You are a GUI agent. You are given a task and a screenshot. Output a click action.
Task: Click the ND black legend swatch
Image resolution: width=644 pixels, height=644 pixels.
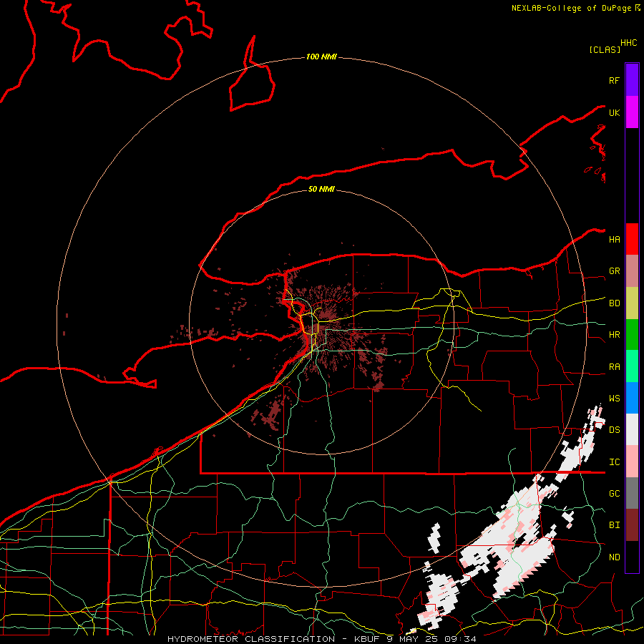pyautogui.click(x=632, y=557)
